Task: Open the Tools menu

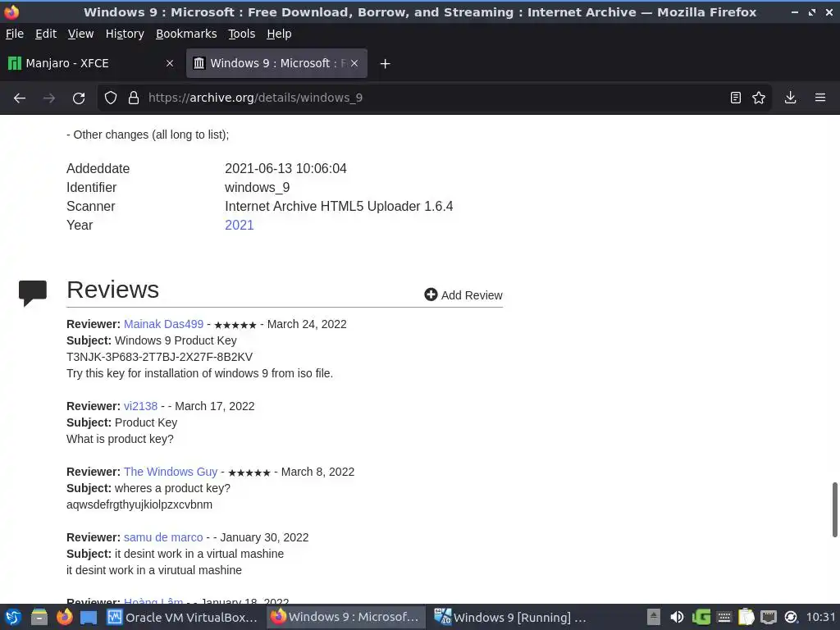Action: [x=242, y=34]
